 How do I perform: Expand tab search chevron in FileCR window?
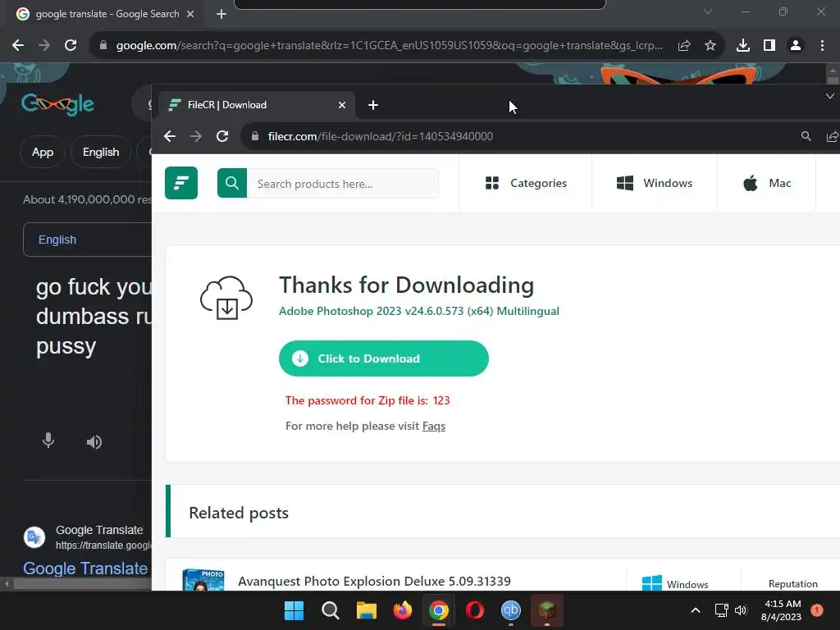(830, 96)
